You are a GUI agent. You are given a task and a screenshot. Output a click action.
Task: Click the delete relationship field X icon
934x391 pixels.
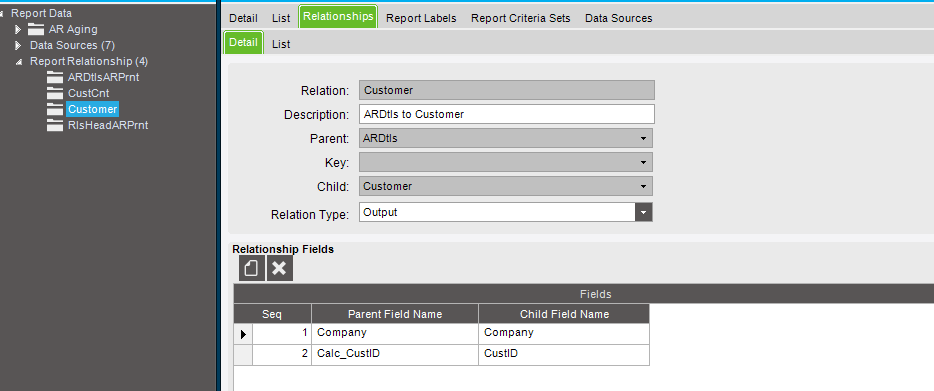coord(279,268)
